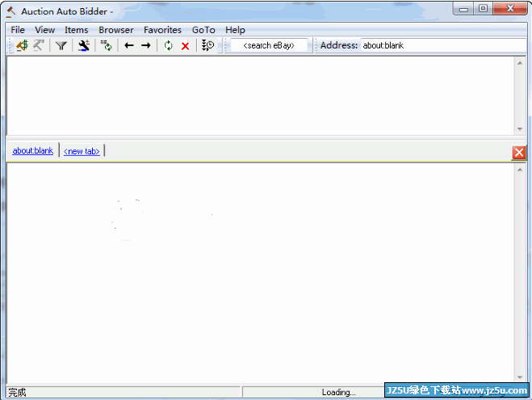
Task: Open the GoTo menu
Action: click(x=203, y=30)
